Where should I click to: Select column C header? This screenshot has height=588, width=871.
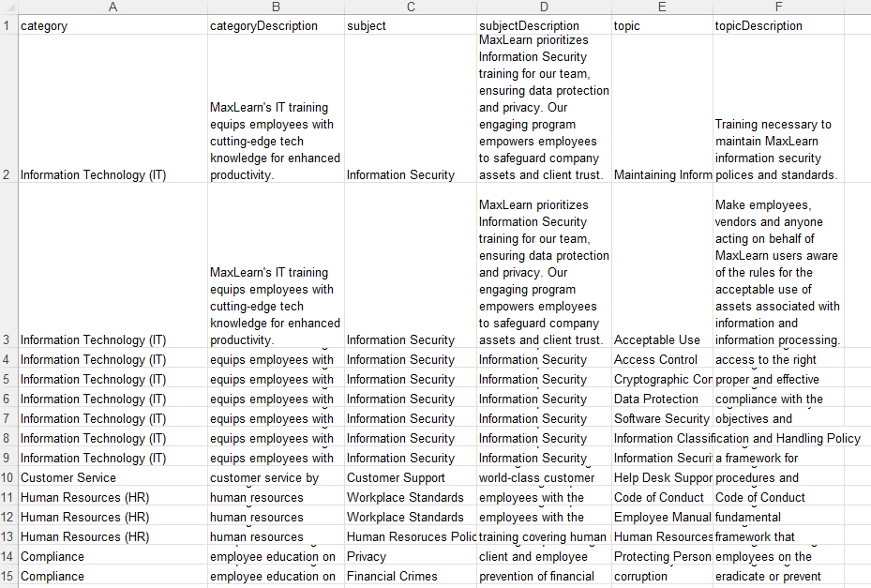click(411, 7)
